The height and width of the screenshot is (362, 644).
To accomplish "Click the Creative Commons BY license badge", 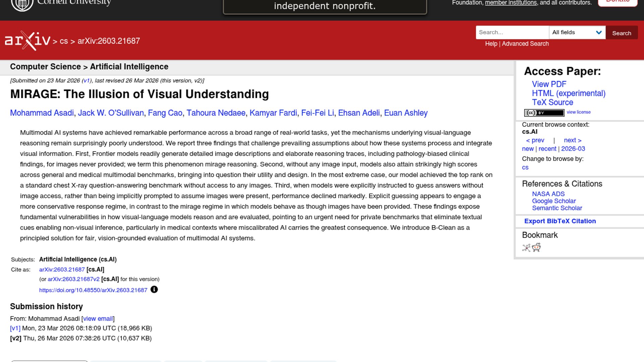I will point(544,113).
